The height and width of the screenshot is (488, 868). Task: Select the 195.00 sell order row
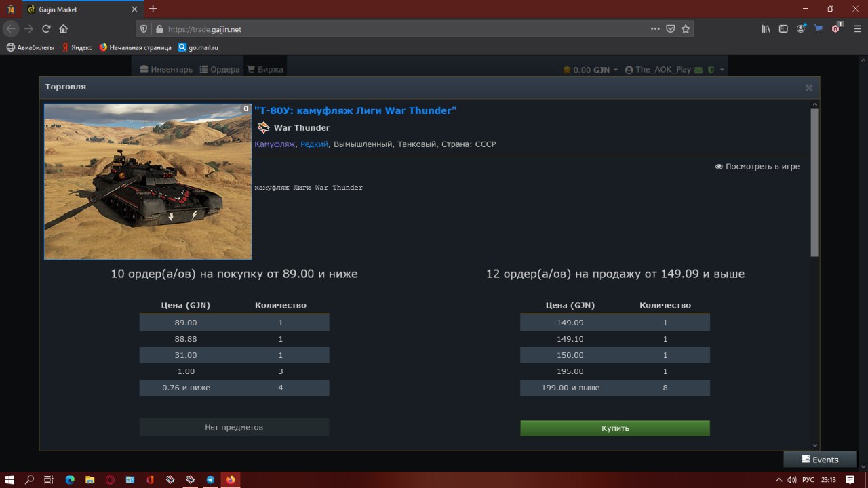point(615,371)
